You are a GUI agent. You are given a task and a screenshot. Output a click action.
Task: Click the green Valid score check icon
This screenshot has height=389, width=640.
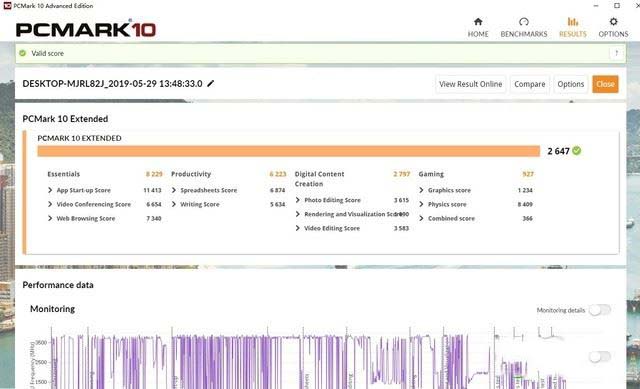22,53
